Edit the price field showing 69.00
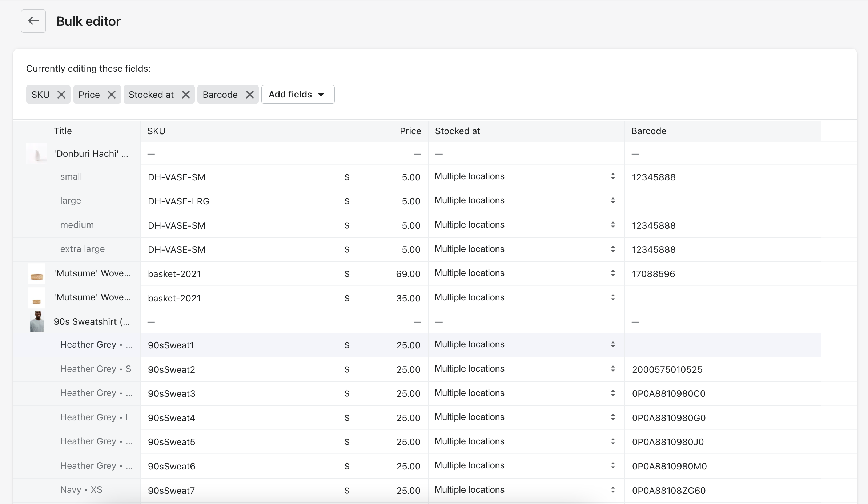 385,274
